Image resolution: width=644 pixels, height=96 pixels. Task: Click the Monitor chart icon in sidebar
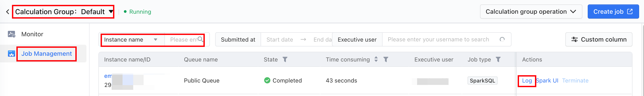pos(12,34)
